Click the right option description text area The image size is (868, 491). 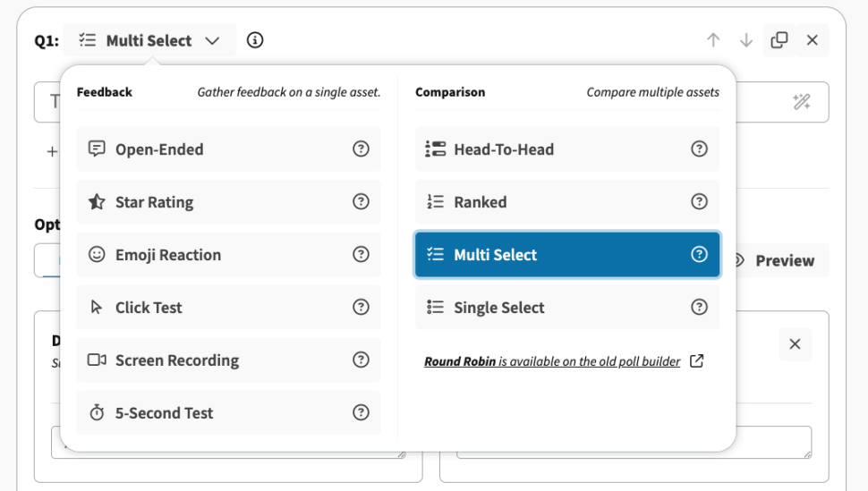[x=634, y=442]
